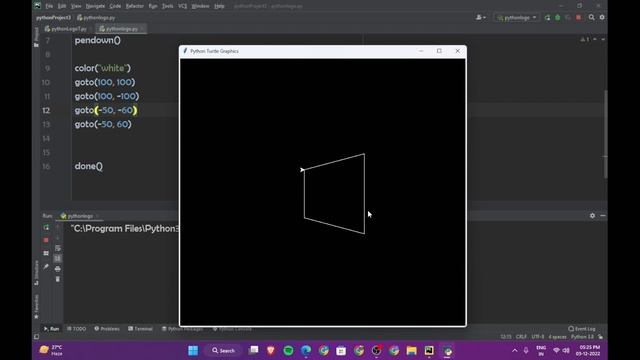Open IDE settings gear in top toolbar
The width and height of the screenshot is (640, 360).
(602, 18)
